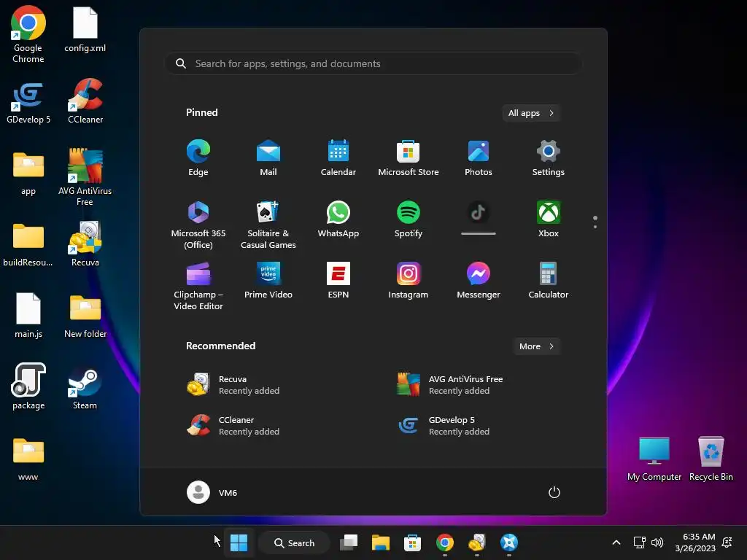
Task: Open Microsoft Store in the pinned apps
Action: (x=409, y=158)
